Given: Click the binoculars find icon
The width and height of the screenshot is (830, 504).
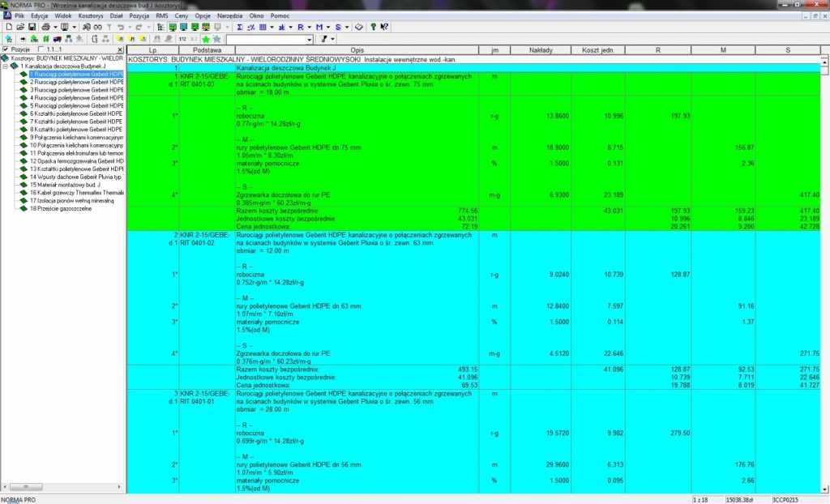Looking at the screenshot, I should pyautogui.click(x=86, y=27).
